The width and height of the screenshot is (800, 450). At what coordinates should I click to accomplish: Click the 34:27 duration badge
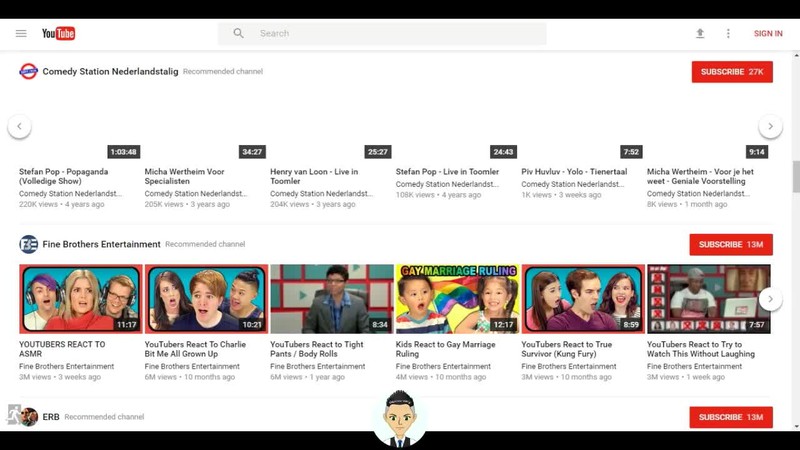pos(252,152)
